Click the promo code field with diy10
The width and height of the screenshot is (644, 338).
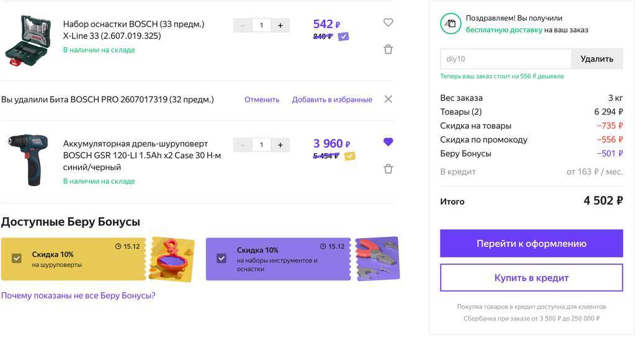click(x=505, y=59)
